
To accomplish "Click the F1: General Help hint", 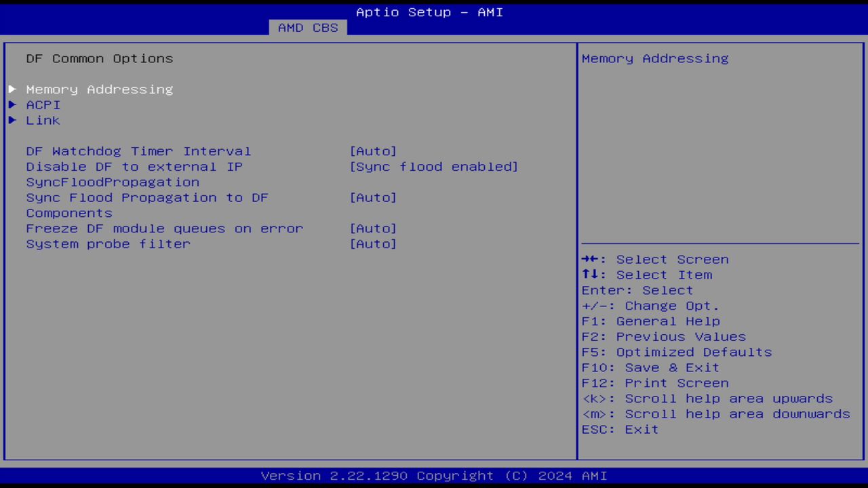I will pyautogui.click(x=651, y=321).
